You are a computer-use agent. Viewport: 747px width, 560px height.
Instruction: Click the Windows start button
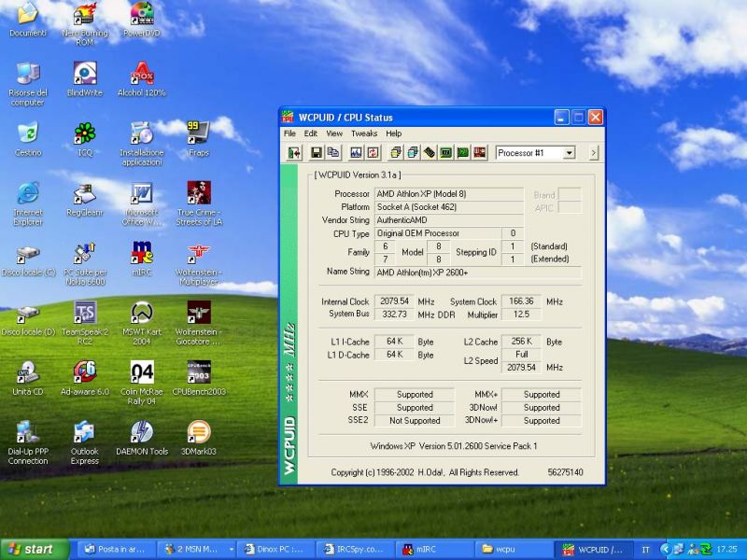click(x=35, y=549)
